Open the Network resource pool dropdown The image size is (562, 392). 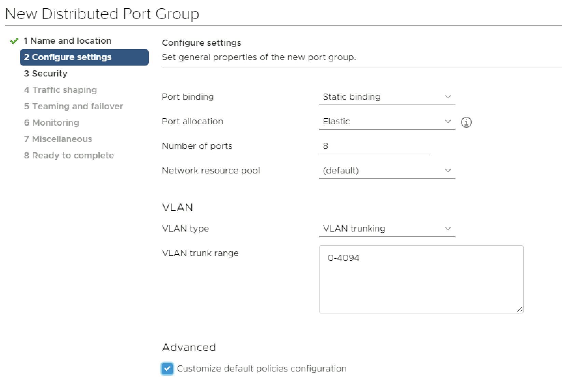[387, 171]
